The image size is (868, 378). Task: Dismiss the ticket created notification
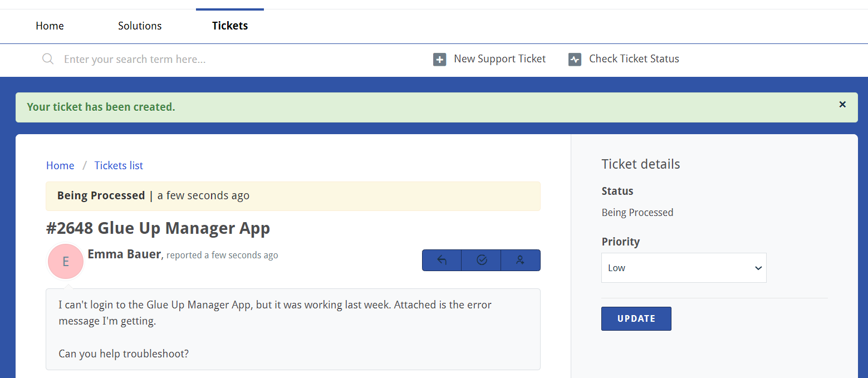coord(842,104)
